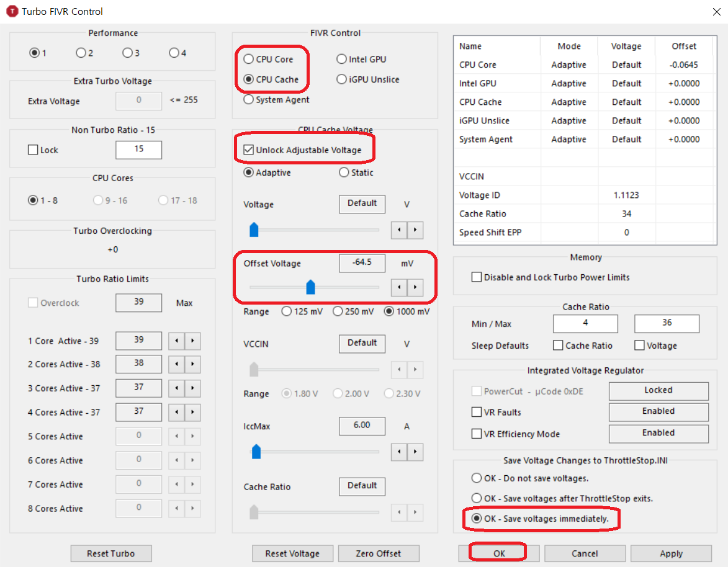Click the Offset column header
This screenshot has height=567, width=728.
[684, 46]
